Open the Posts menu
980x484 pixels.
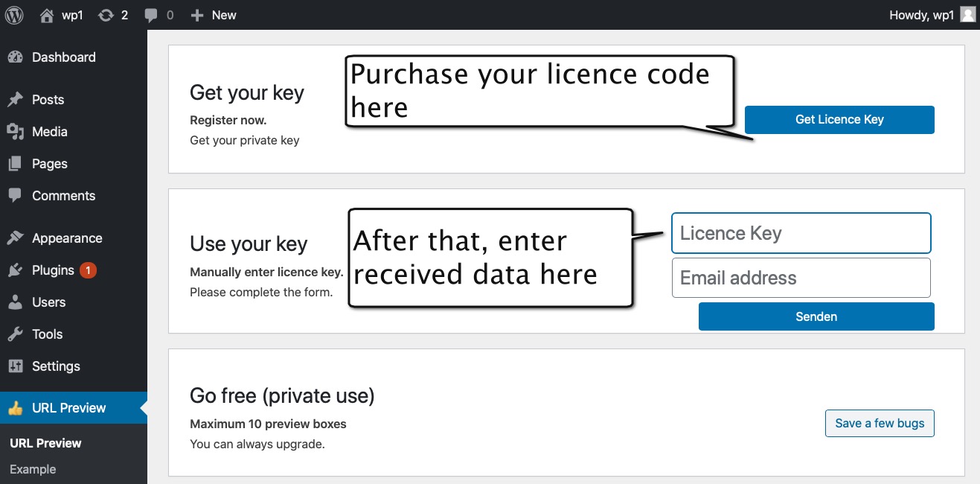point(48,100)
